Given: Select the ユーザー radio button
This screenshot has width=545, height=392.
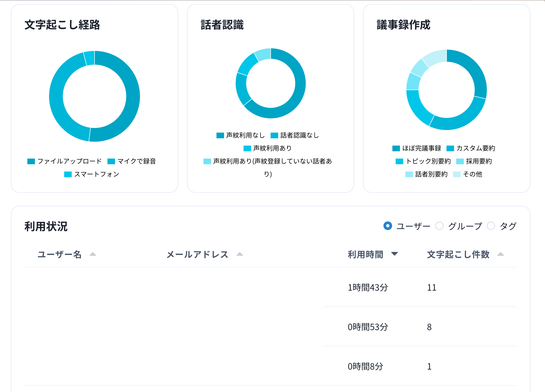Looking at the screenshot, I should pyautogui.click(x=388, y=226).
